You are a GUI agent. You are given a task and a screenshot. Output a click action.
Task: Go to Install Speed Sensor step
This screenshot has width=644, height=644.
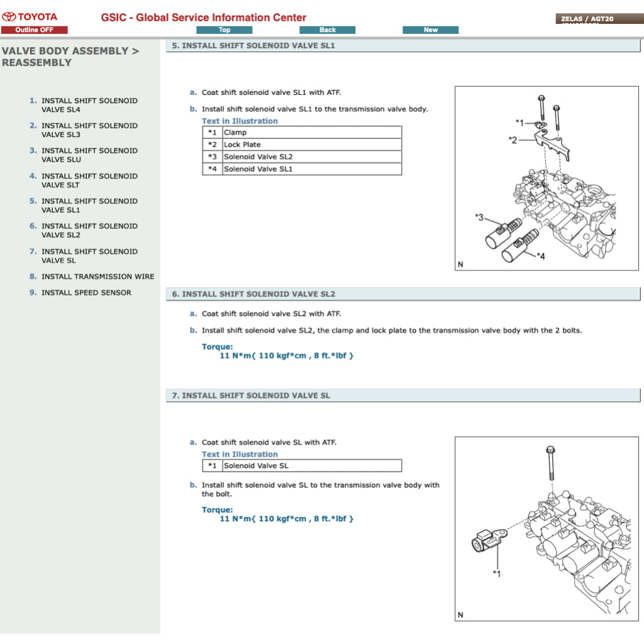click(86, 293)
